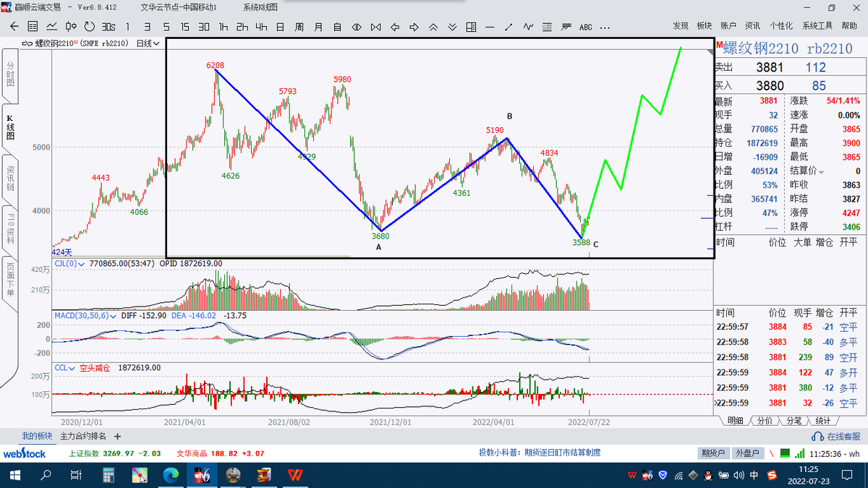Screen dimensions: 868x488
Task: Click the text box list icon
Action: tap(547, 27)
